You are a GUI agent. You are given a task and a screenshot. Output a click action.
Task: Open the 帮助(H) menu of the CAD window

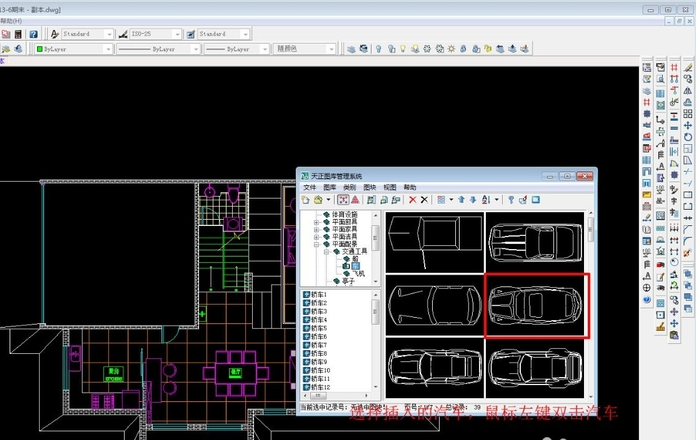[x=11, y=21]
